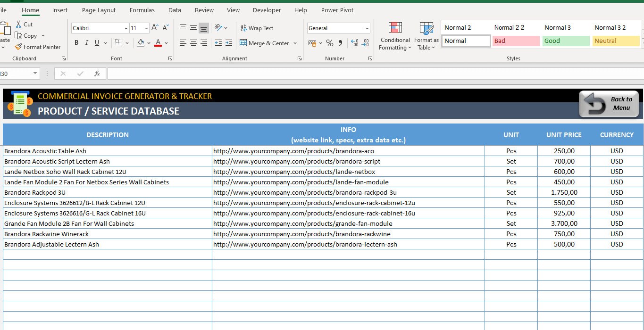Screen dimensions: 644x330
Task: Click the Wrap Text icon
Action: coord(257,28)
